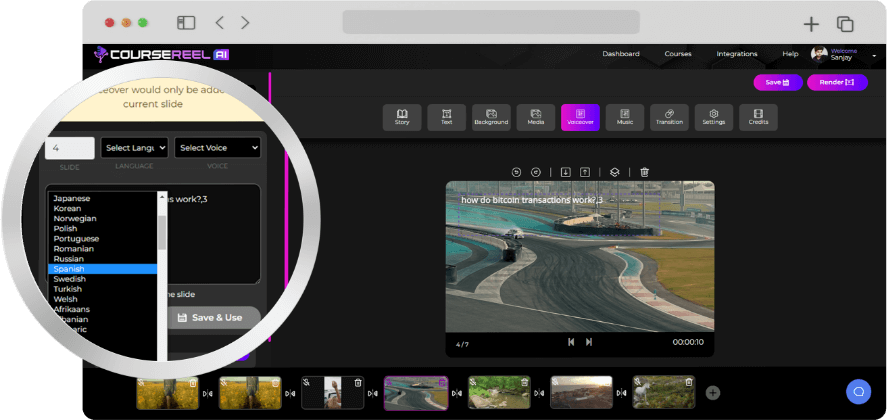889x420 pixels.
Task: Click the Save & Use button
Action: click(210, 317)
